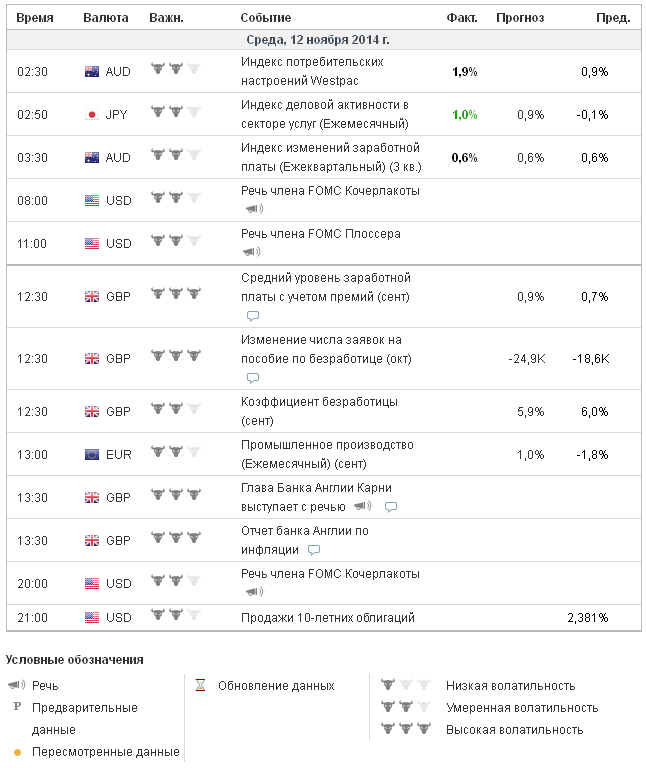Image resolution: width=646 pixels, height=768 pixels.
Task: Click the EU flag in the EUR row
Action: click(x=92, y=454)
